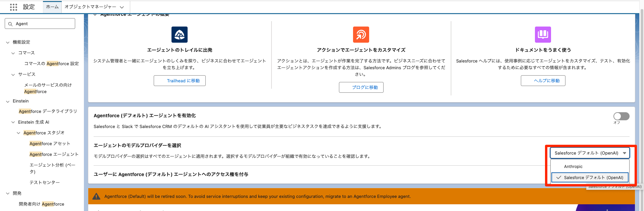
Task: Open Agentforce エージェント in sidebar
Action: pyautogui.click(x=54, y=155)
